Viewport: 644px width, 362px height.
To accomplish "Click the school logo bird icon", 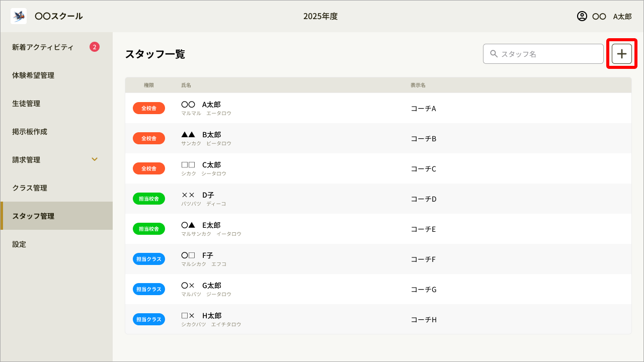I will (18, 16).
